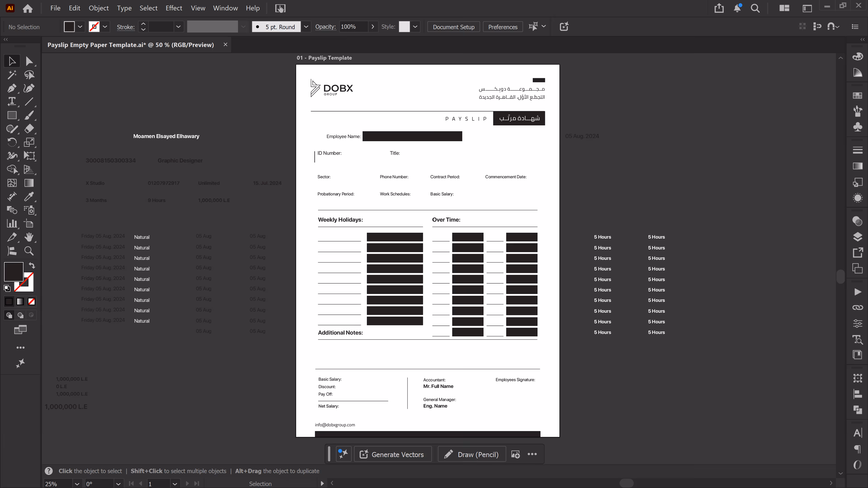Open the stroke weight dropdown
Screen dimensions: 868x488
tap(178, 27)
